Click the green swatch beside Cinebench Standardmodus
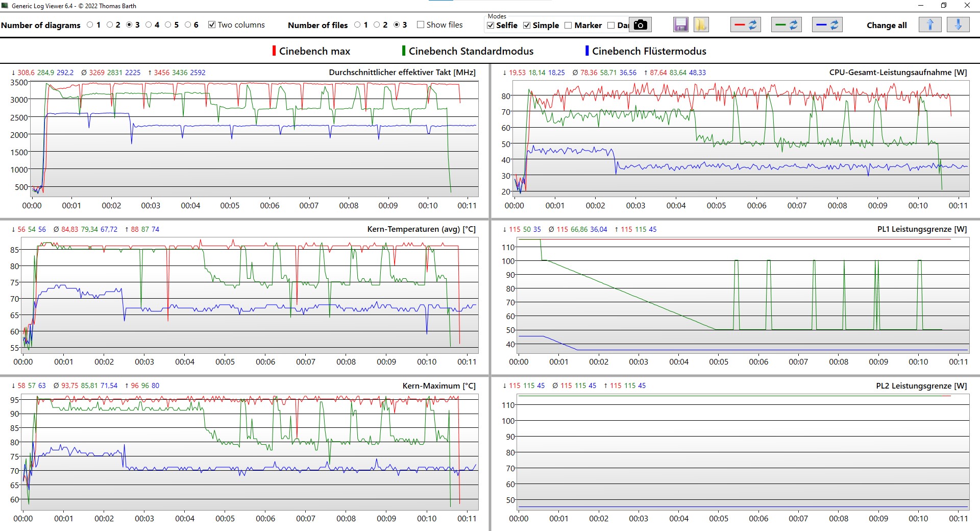Image resolution: width=980 pixels, height=531 pixels. point(404,51)
